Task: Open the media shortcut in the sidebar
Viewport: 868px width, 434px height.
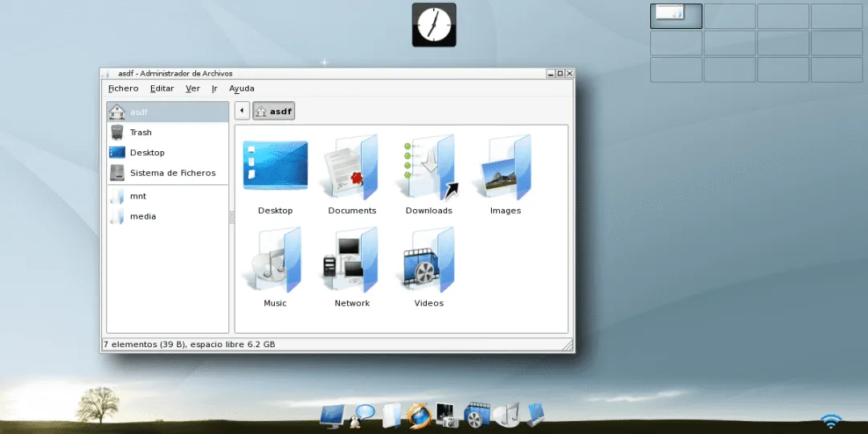Action: click(x=168, y=216)
